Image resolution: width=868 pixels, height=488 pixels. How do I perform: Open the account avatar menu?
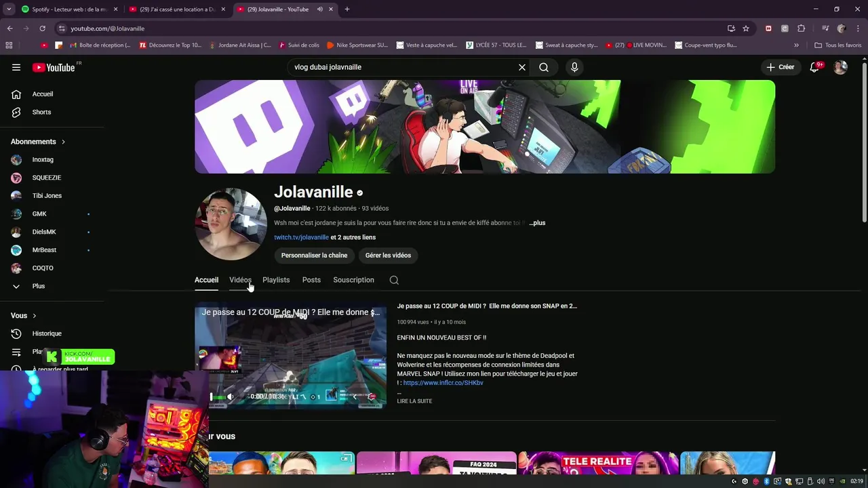coord(840,67)
